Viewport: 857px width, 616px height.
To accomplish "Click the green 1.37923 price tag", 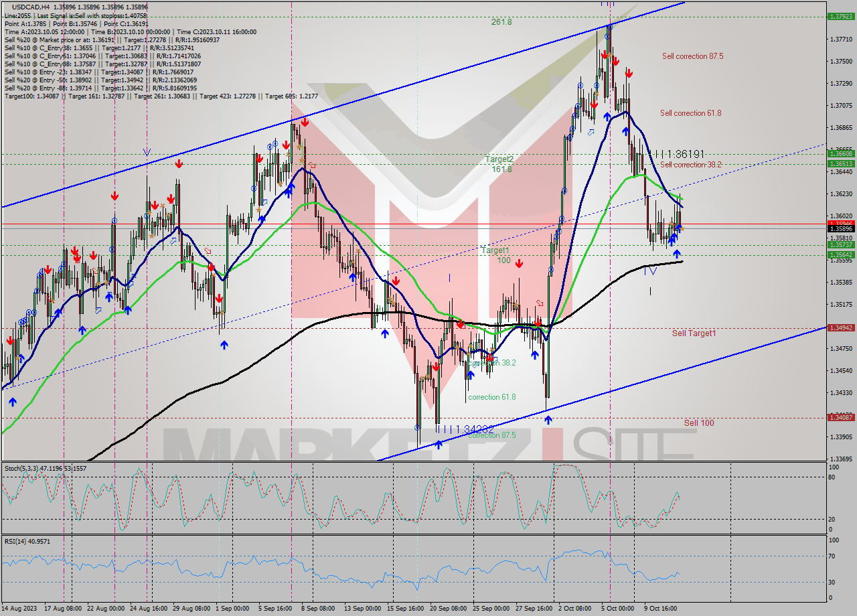I will (x=840, y=16).
